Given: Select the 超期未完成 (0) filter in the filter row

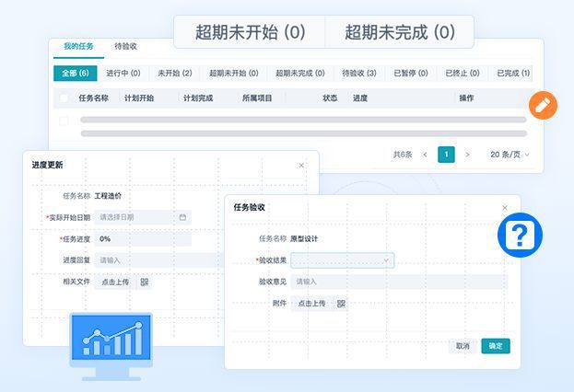Looking at the screenshot, I should 300,73.
